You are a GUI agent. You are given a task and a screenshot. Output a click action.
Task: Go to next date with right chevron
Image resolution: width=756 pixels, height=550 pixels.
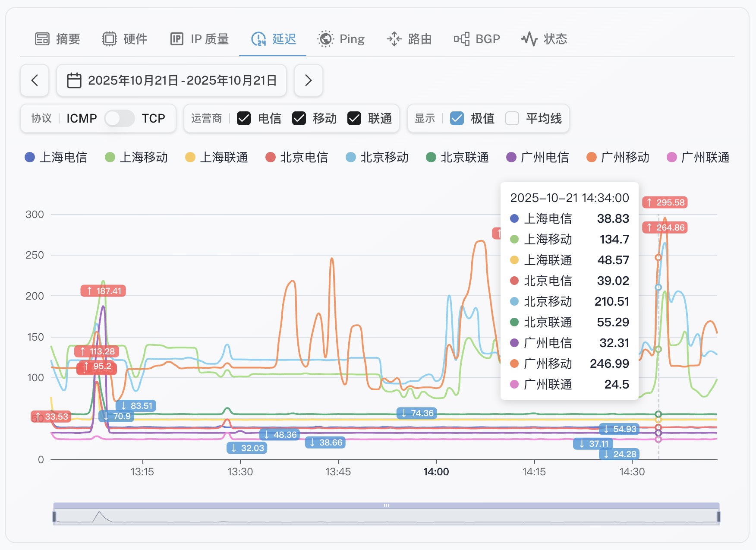308,80
